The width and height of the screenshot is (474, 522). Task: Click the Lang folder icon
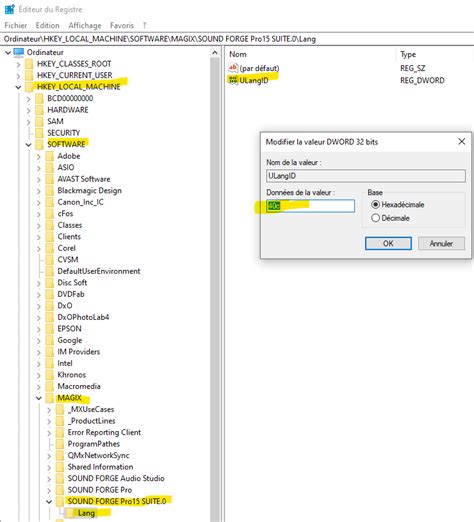(70, 513)
